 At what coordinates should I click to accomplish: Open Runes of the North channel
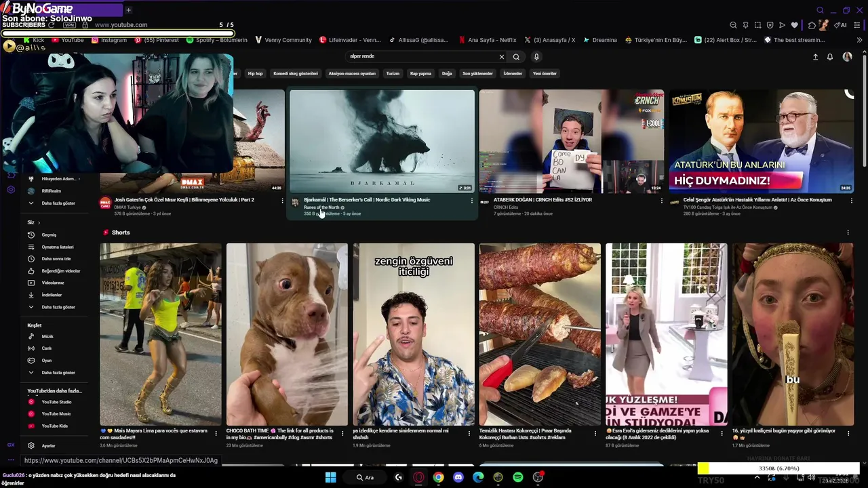[x=321, y=207]
